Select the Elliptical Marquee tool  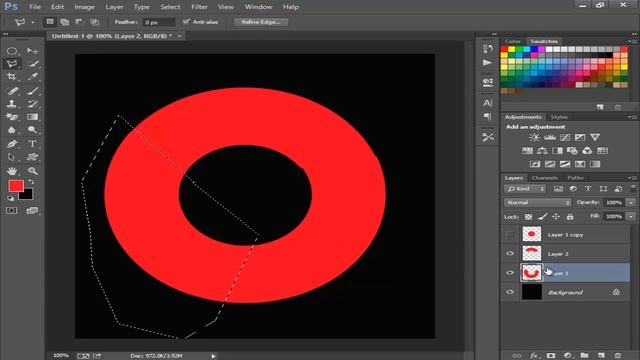point(12,51)
